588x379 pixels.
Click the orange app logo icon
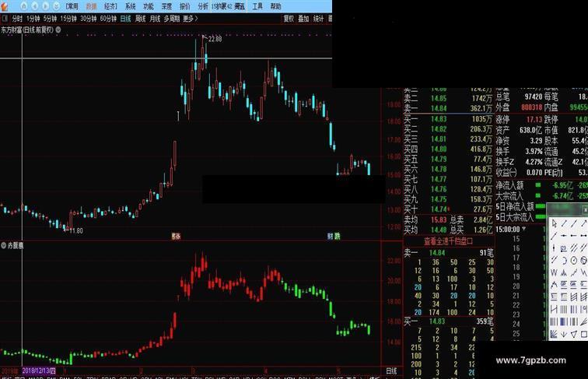pos(4,6)
